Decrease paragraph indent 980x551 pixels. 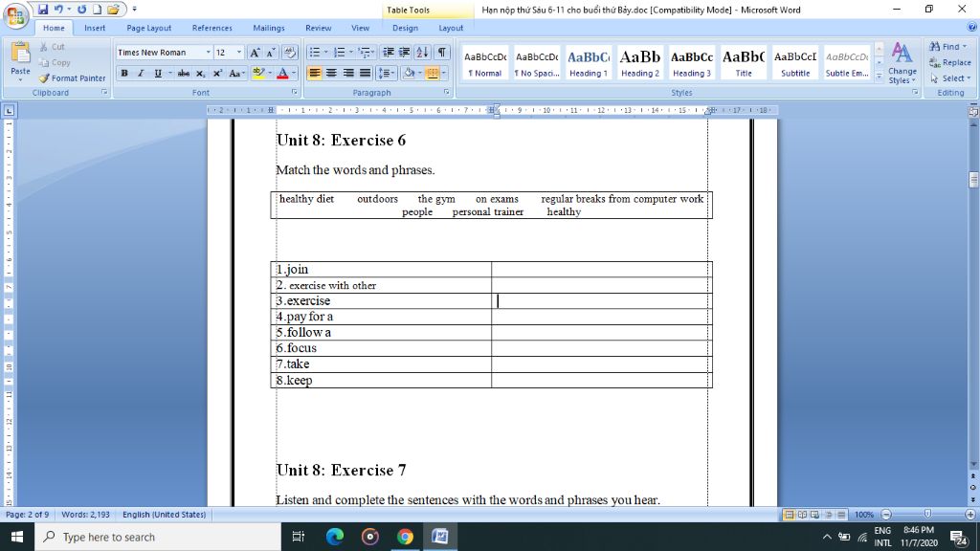pos(389,53)
